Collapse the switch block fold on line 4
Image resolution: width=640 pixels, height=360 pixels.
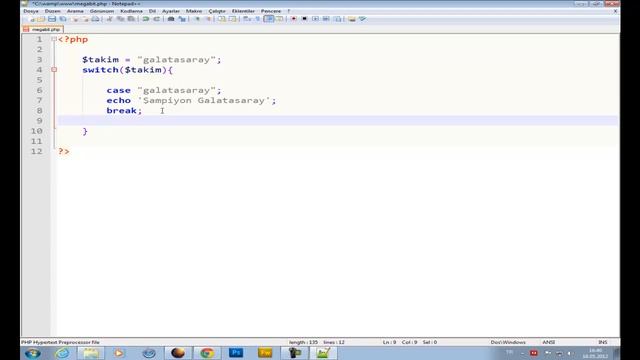tap(54, 70)
